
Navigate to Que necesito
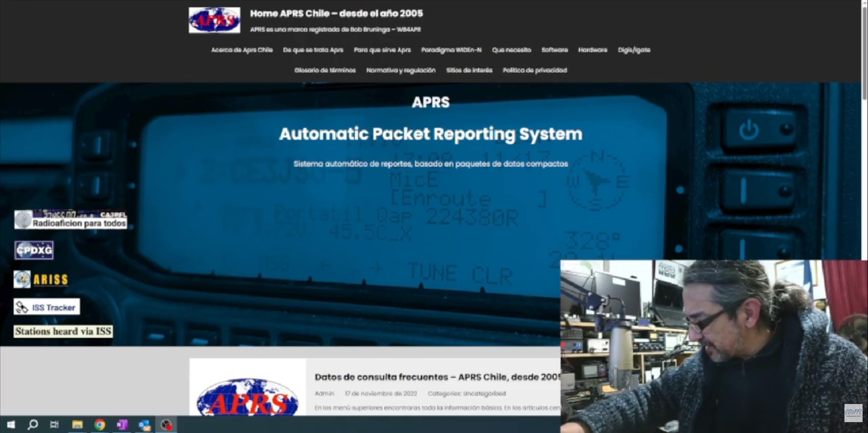511,50
